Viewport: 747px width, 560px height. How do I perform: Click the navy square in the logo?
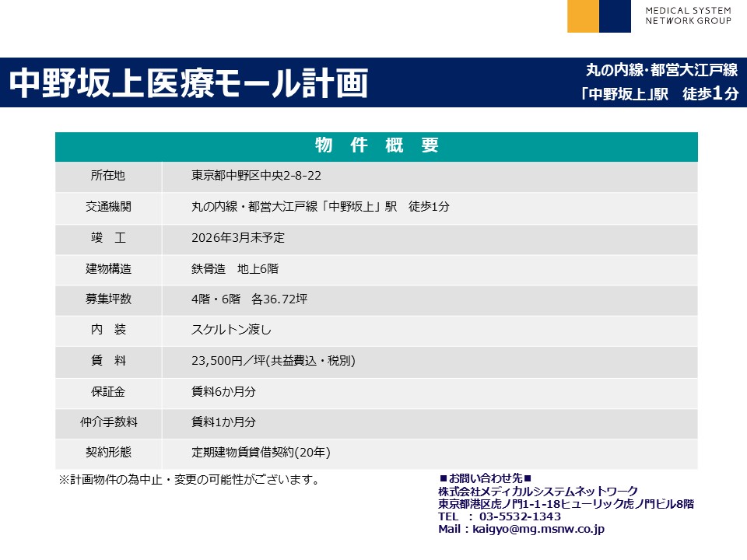(615, 16)
